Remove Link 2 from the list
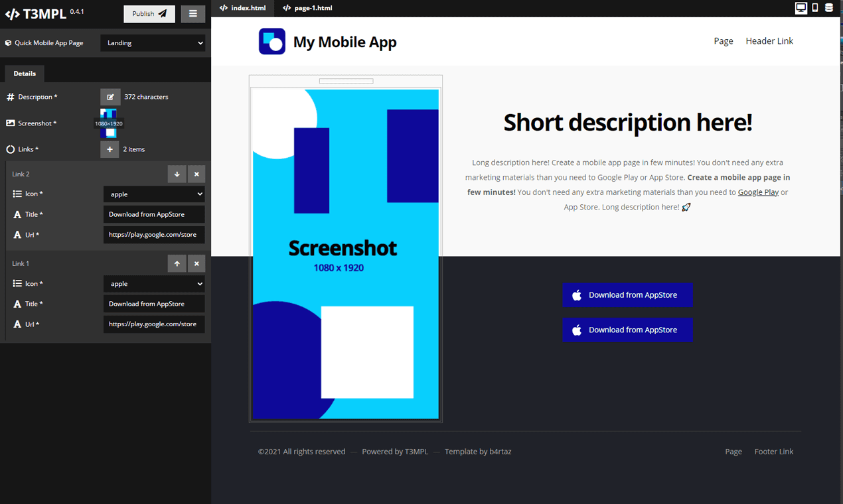This screenshot has width=843, height=504. [196, 174]
